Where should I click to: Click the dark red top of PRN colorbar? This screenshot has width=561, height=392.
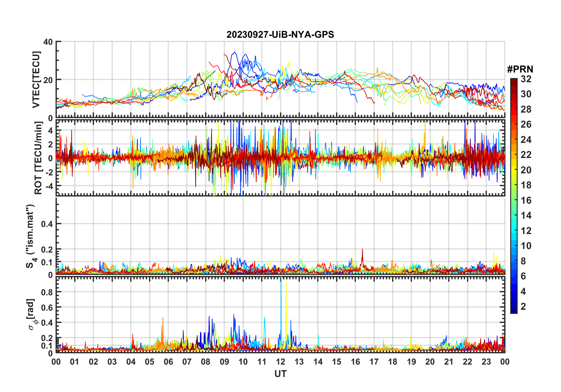pos(514,82)
